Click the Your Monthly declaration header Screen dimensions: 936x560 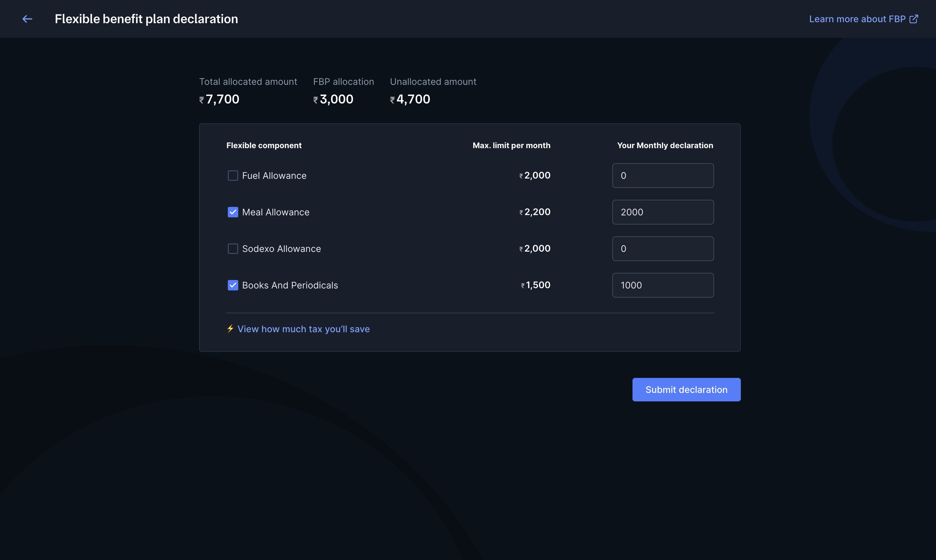(x=665, y=145)
